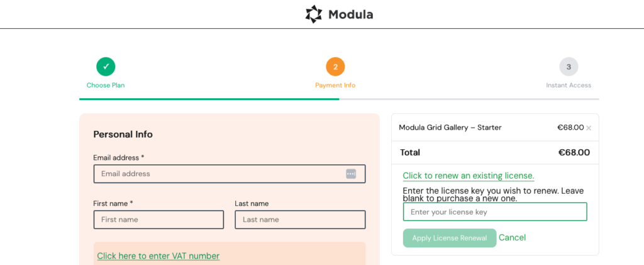
Task: Click into the Last name field
Action: click(300, 220)
